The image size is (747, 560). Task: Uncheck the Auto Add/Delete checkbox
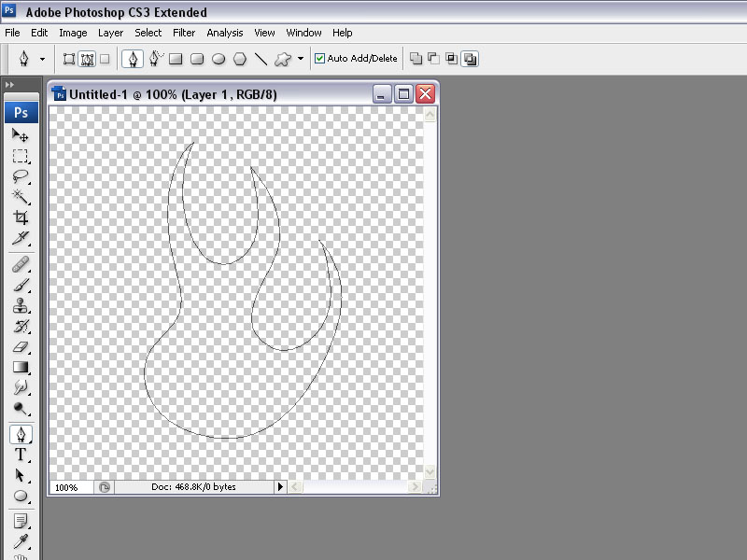click(x=319, y=59)
